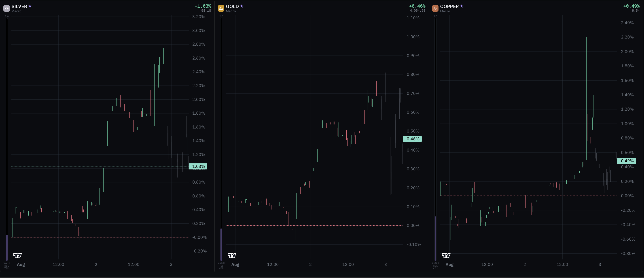Open the TradingView logo on Copper chart
Viewport: 644px width, 278px height.
[x=446, y=255]
